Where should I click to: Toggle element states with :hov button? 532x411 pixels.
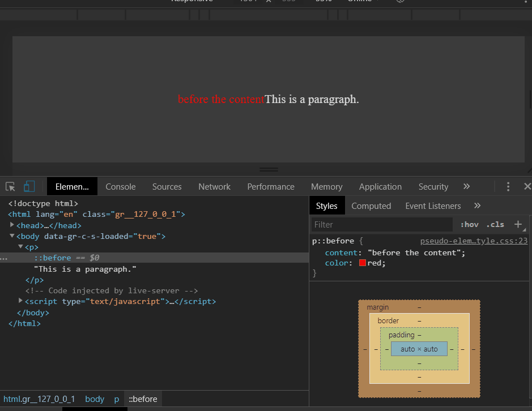[x=469, y=224]
